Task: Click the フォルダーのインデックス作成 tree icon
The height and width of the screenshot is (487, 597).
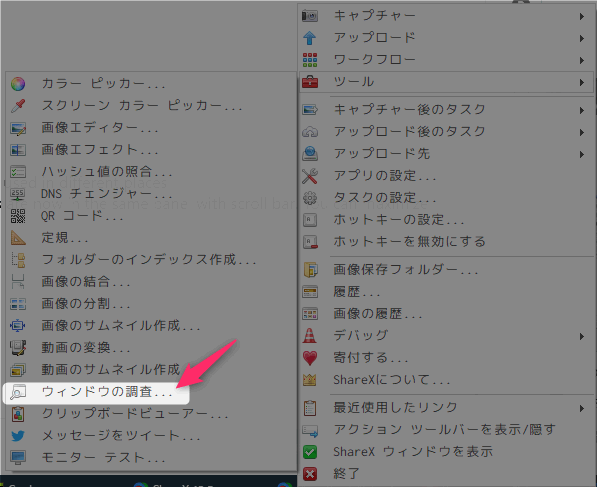Action: tap(18, 260)
